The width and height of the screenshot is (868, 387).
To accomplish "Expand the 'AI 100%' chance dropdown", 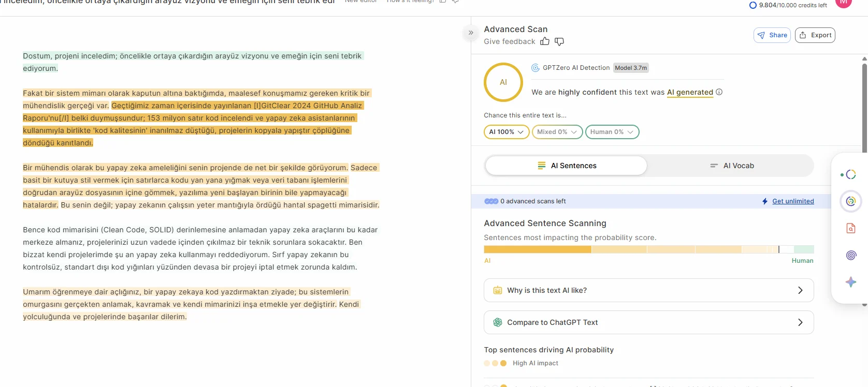I will click(507, 132).
